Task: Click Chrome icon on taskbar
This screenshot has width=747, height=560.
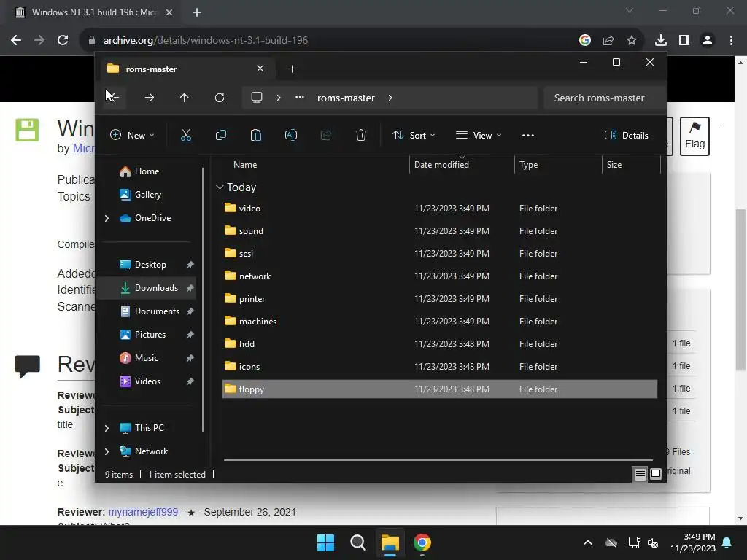Action: coord(422,542)
